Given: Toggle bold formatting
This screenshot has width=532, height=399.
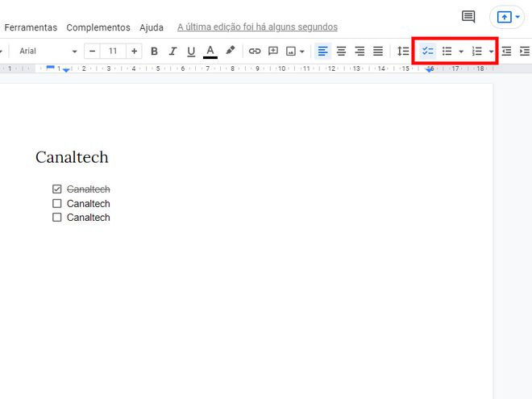Looking at the screenshot, I should click(154, 52).
